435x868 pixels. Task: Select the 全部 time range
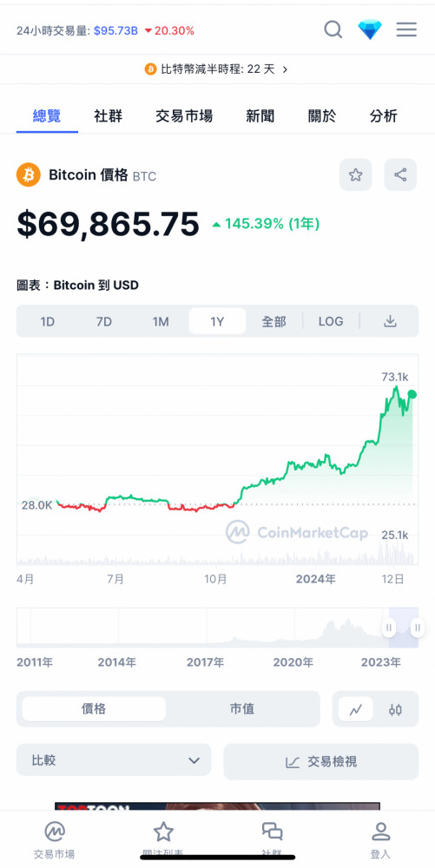tap(274, 321)
